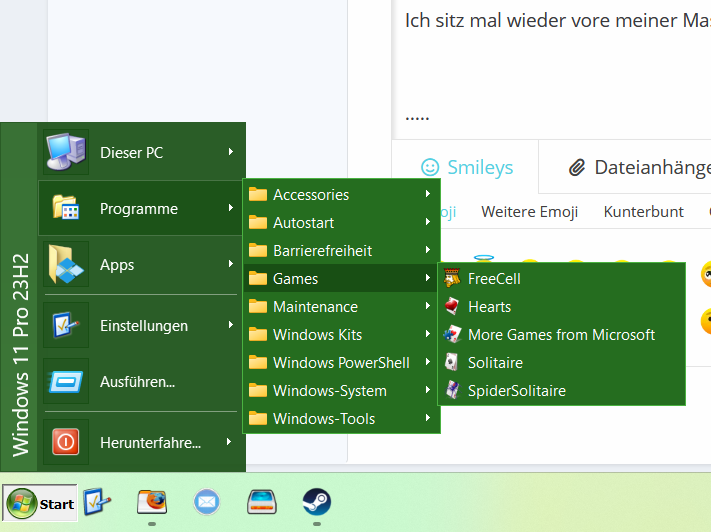This screenshot has width=711, height=532.
Task: Switch to the Smileys tab
Action: pyautogui.click(x=467, y=167)
